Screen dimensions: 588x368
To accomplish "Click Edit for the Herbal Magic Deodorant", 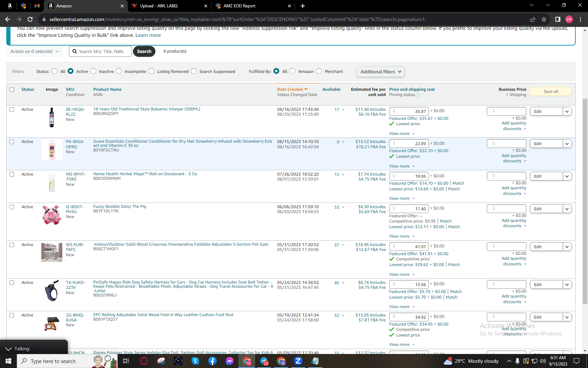I will coord(546,176).
